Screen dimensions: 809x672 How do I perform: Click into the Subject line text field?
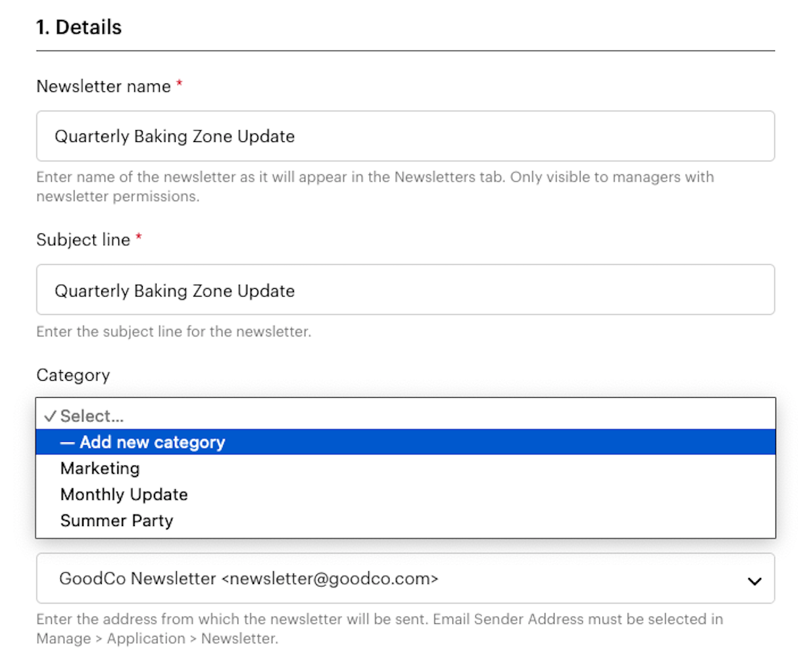pos(405,290)
